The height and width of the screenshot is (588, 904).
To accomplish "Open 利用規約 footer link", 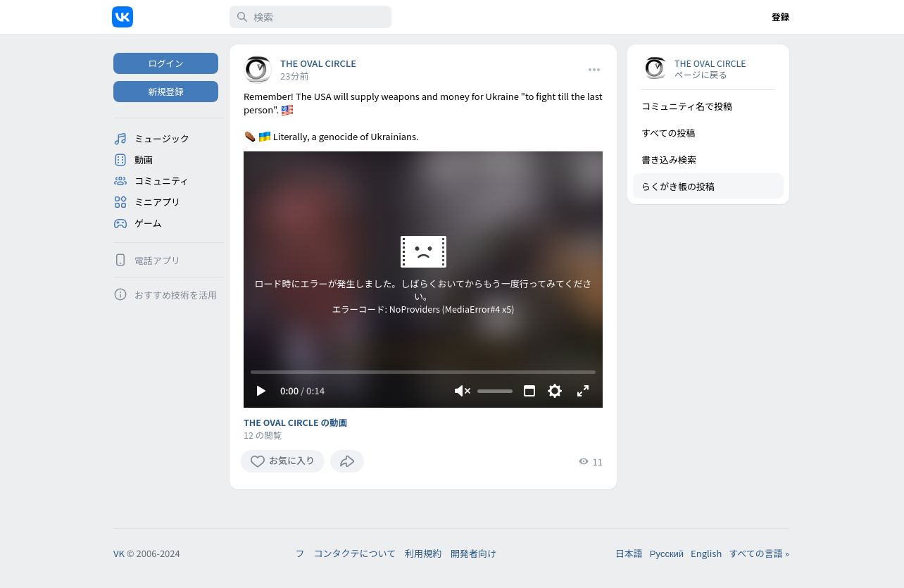I will coord(423,553).
